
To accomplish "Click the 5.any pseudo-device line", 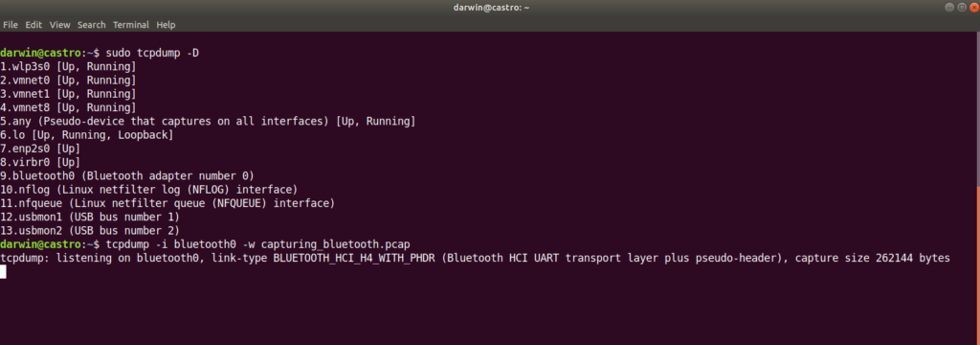I will (x=208, y=121).
